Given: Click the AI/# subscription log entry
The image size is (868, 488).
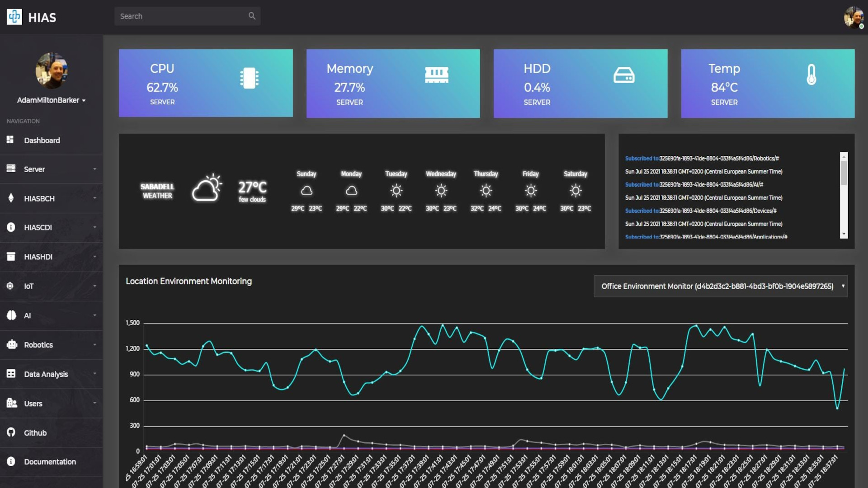Looking at the screenshot, I should 694,184.
